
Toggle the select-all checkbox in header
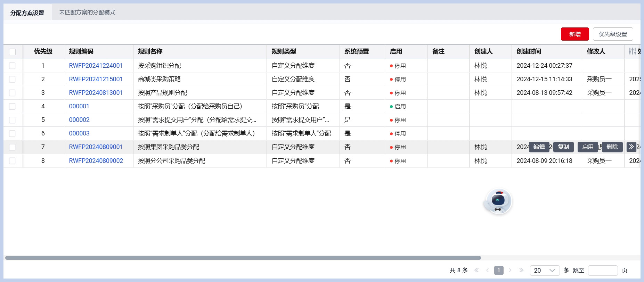click(x=13, y=52)
